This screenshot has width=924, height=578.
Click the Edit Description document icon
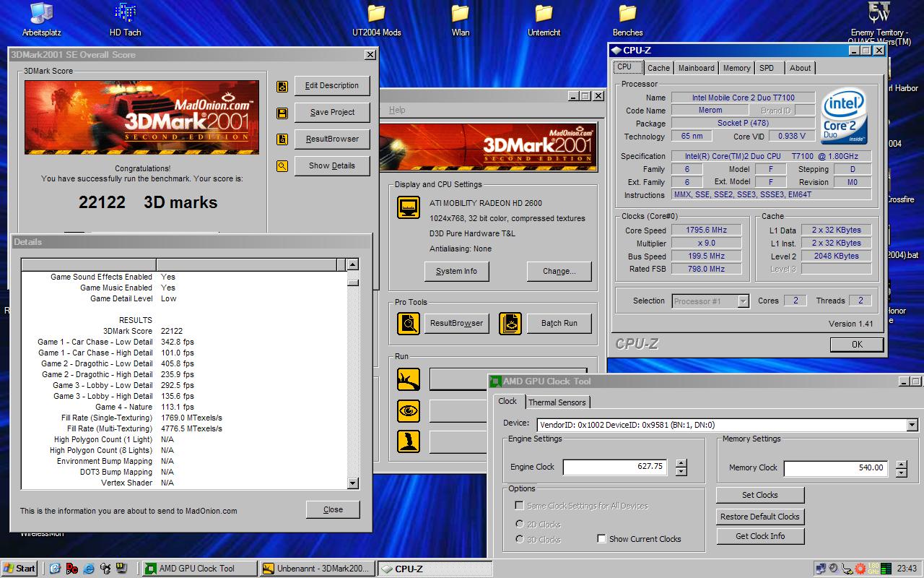pos(282,86)
